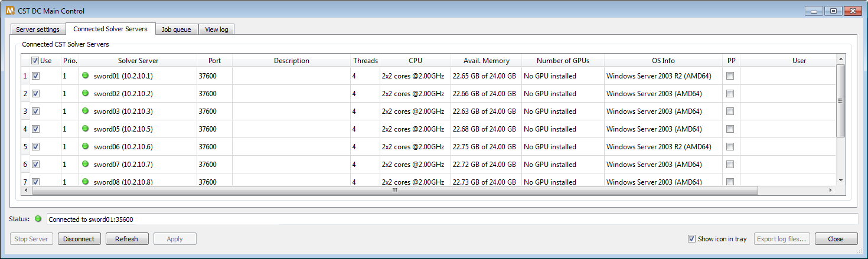Click green status icon for sword03
Viewport: 868px width, 259px height.
tap(85, 111)
